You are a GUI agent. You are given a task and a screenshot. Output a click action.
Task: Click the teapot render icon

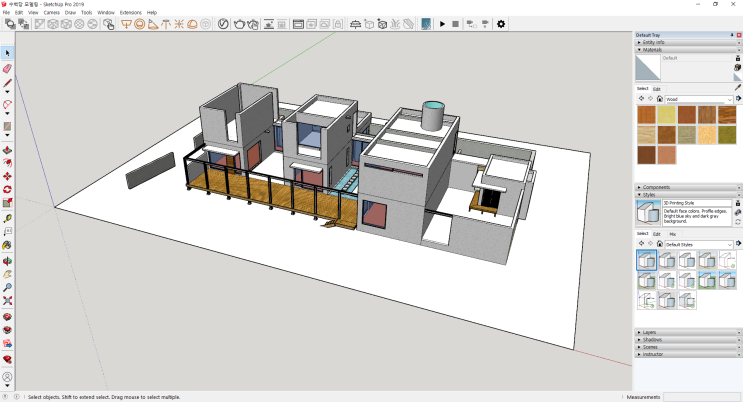(x=239, y=24)
